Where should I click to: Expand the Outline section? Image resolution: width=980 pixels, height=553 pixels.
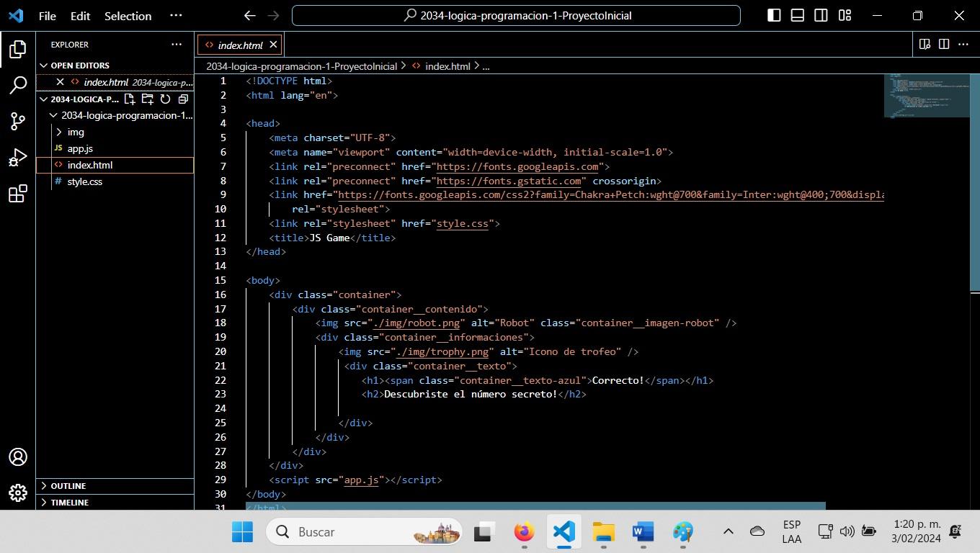point(115,486)
